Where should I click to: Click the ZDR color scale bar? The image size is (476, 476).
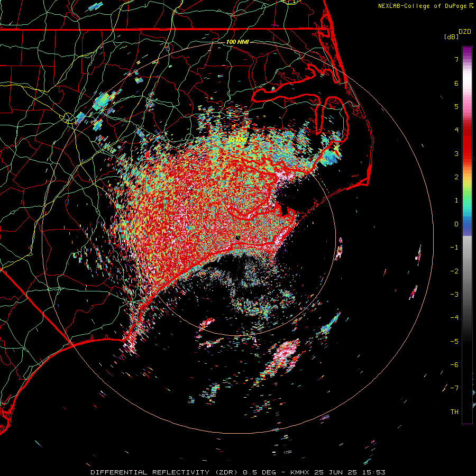coord(467,235)
